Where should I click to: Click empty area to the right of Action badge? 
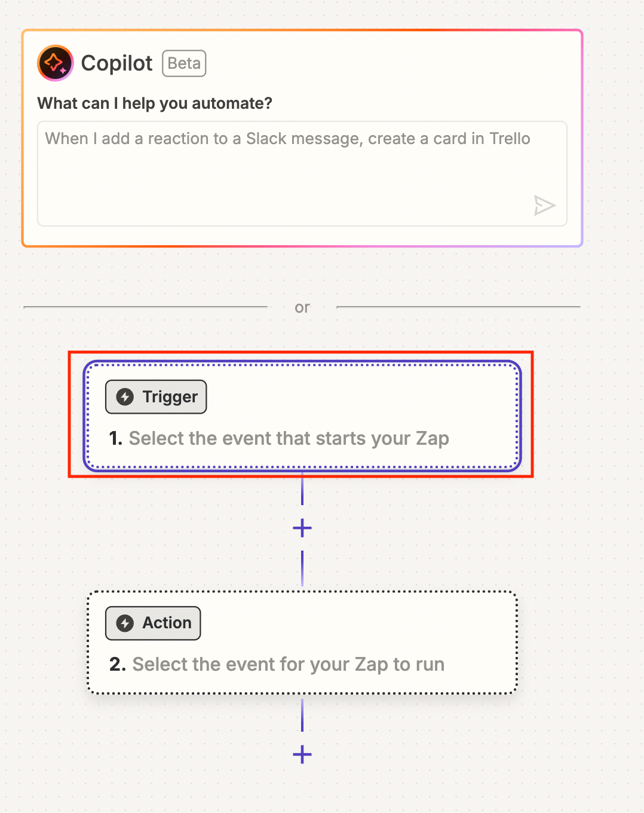[x=358, y=623]
